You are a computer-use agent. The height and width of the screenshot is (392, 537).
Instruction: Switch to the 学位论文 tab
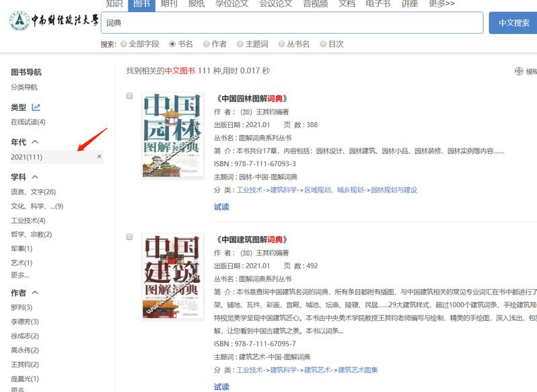(232, 4)
